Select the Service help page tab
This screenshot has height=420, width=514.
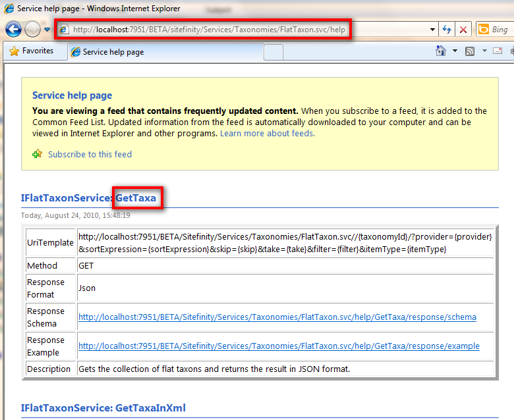[165, 52]
